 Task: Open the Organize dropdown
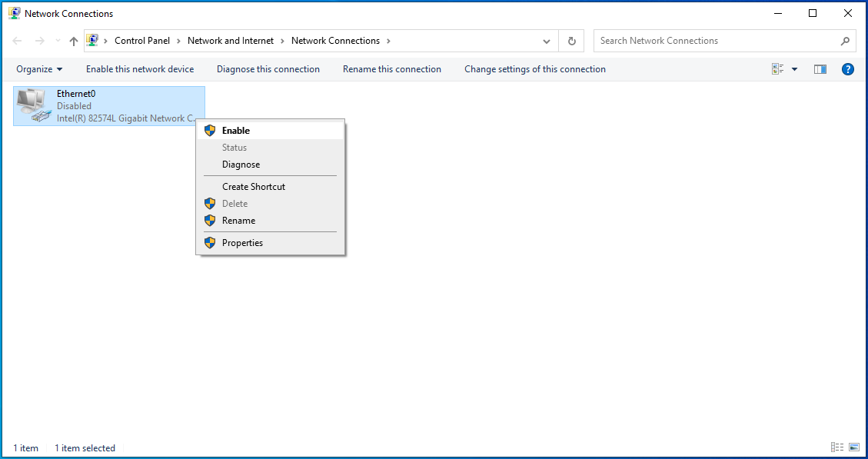[x=38, y=68]
